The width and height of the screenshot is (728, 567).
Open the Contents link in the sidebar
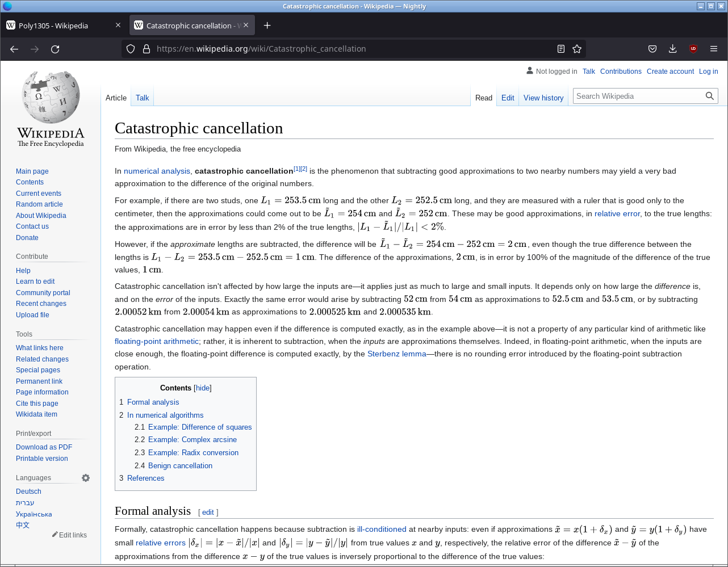pyautogui.click(x=30, y=182)
